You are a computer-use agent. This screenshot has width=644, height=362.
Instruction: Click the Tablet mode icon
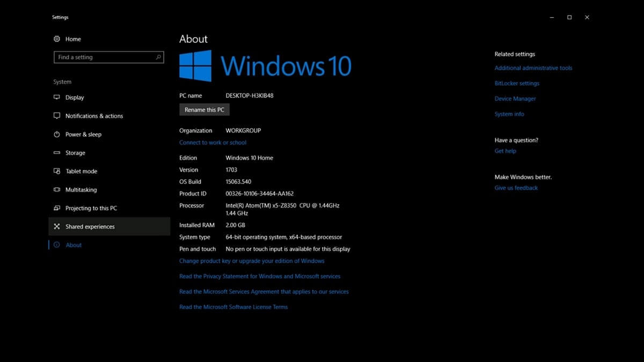point(57,171)
